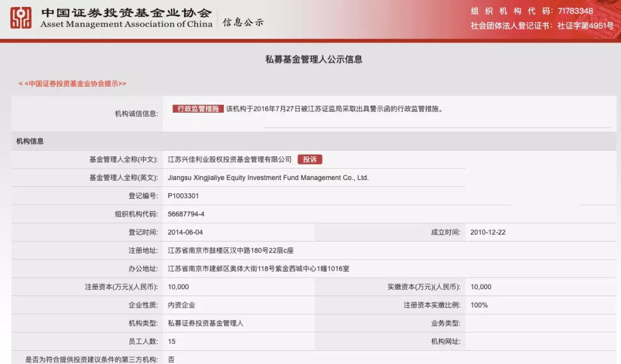The image size is (621, 364).
Task: Click the 员工人数 label
Action: click(143, 342)
